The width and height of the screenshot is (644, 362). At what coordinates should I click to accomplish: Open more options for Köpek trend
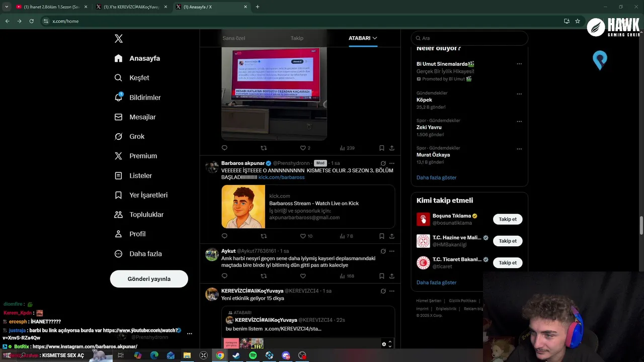click(x=519, y=94)
